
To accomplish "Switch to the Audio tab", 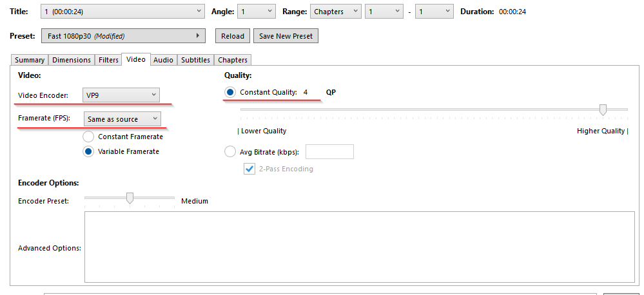I will click(x=163, y=60).
